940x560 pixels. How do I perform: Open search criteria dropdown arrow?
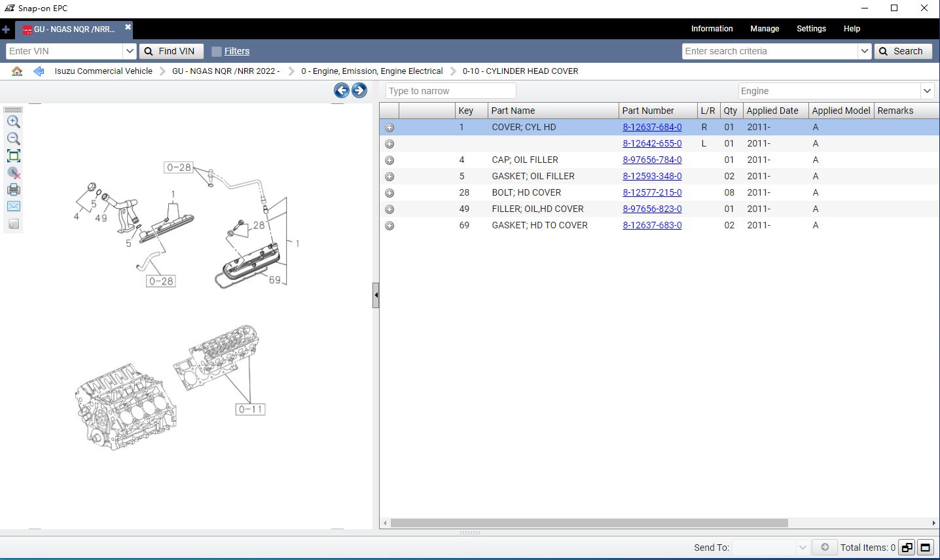[864, 51]
